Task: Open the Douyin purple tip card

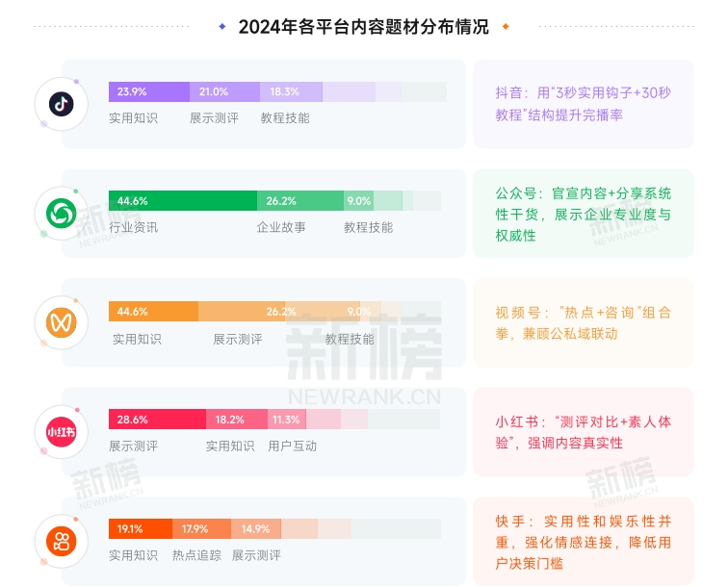Action: click(584, 104)
